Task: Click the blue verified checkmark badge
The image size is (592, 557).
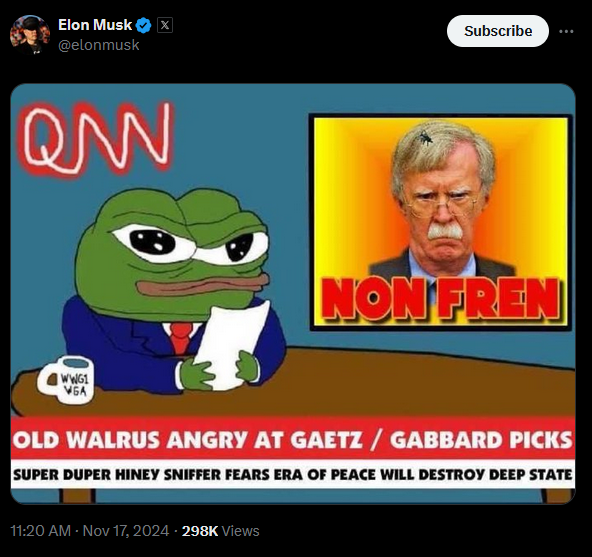Action: pos(143,26)
